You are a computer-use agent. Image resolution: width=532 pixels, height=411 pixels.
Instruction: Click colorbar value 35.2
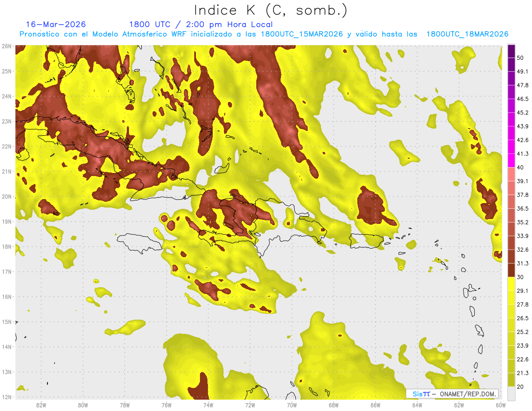(x=523, y=222)
